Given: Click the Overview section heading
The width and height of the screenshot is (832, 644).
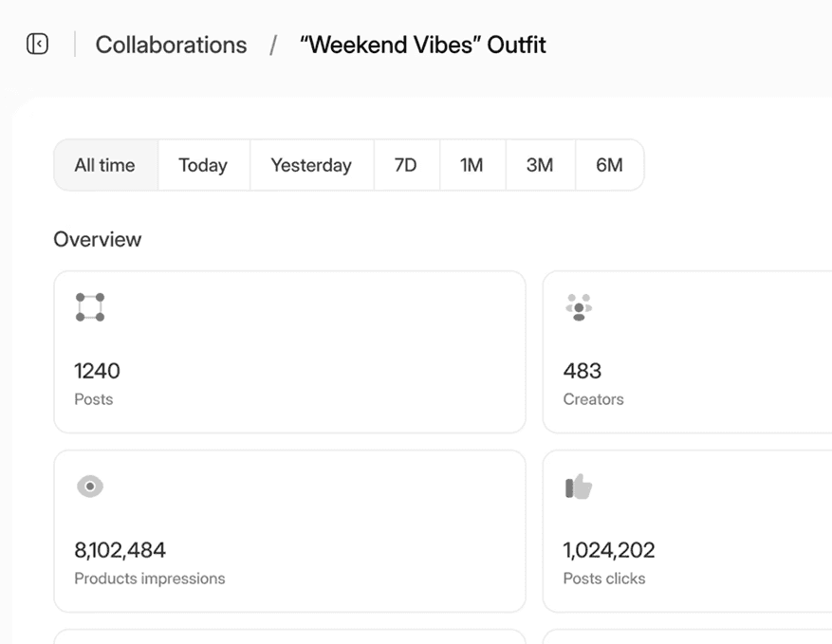Looking at the screenshot, I should click(x=98, y=239).
